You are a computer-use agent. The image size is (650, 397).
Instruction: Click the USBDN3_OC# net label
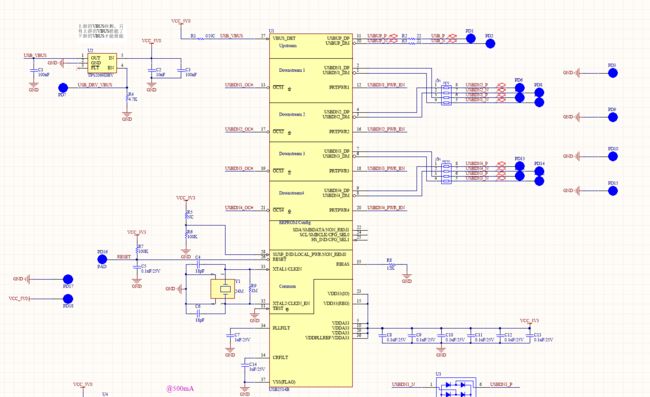pyautogui.click(x=239, y=168)
